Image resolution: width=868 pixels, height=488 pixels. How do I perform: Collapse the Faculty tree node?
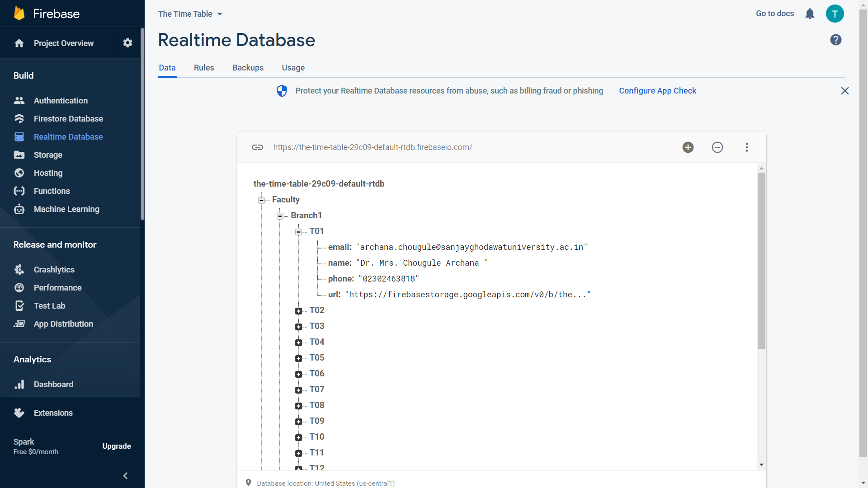(262, 200)
